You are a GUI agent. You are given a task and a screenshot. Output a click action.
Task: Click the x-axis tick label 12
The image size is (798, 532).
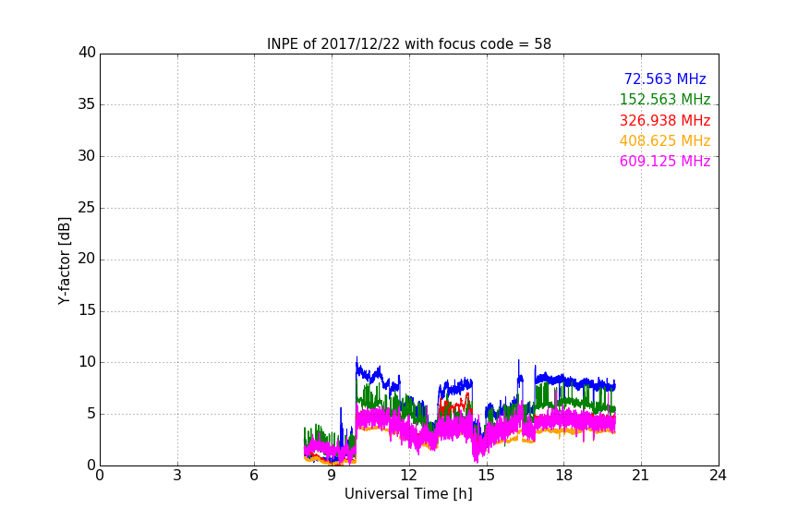click(408, 476)
